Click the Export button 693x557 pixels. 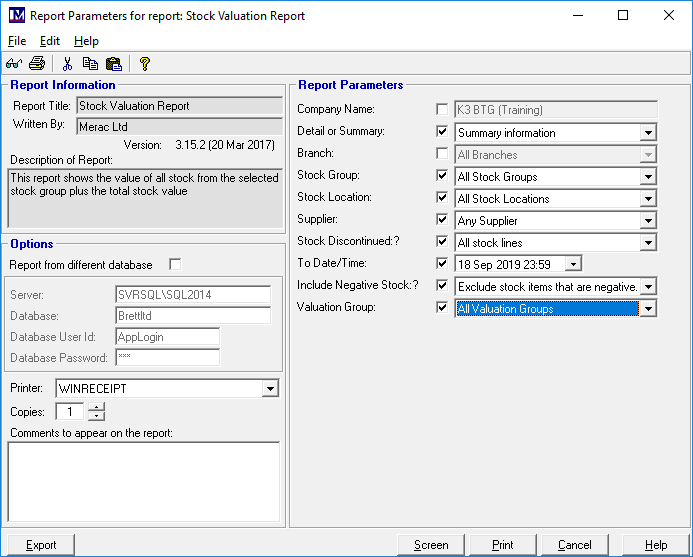[40, 545]
